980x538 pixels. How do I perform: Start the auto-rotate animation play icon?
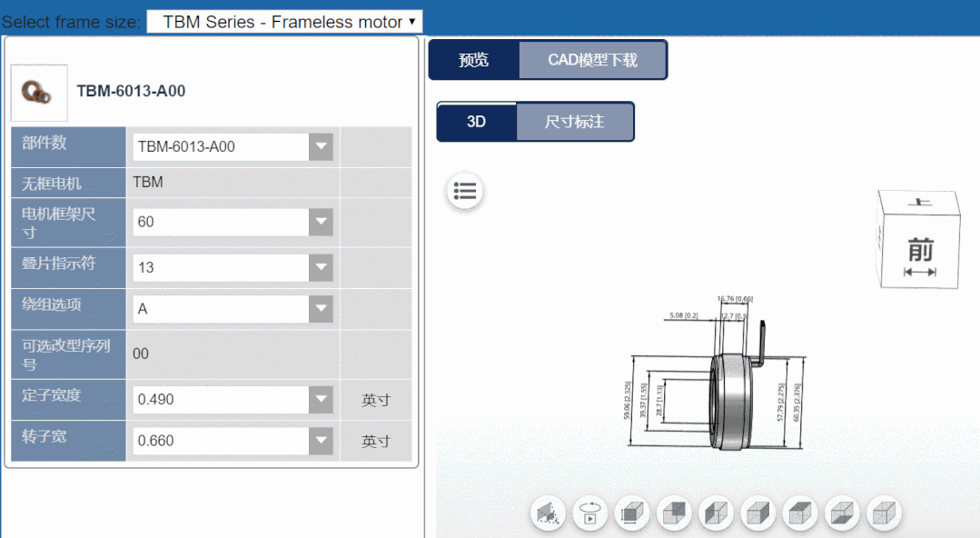[x=590, y=513]
